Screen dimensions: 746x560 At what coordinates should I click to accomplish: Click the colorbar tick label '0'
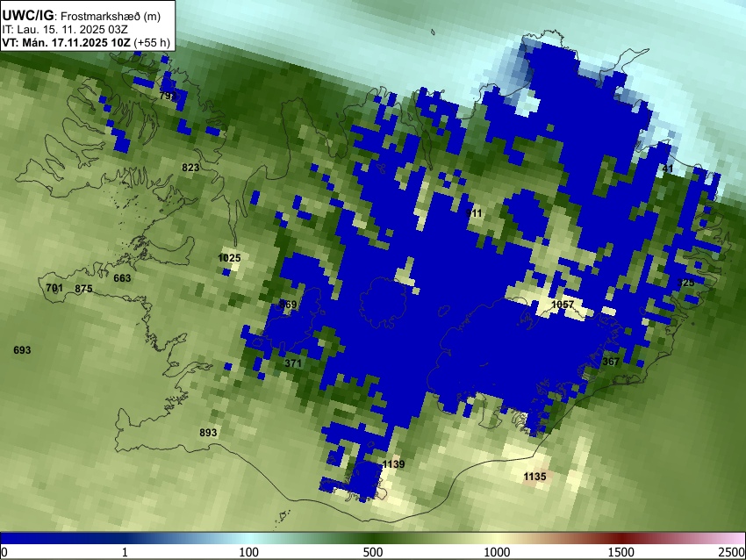pos(4,552)
